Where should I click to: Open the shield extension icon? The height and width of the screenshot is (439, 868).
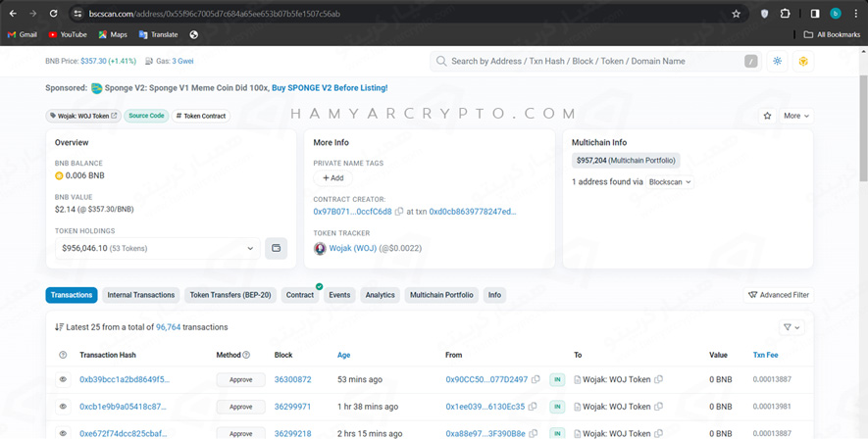[764, 14]
